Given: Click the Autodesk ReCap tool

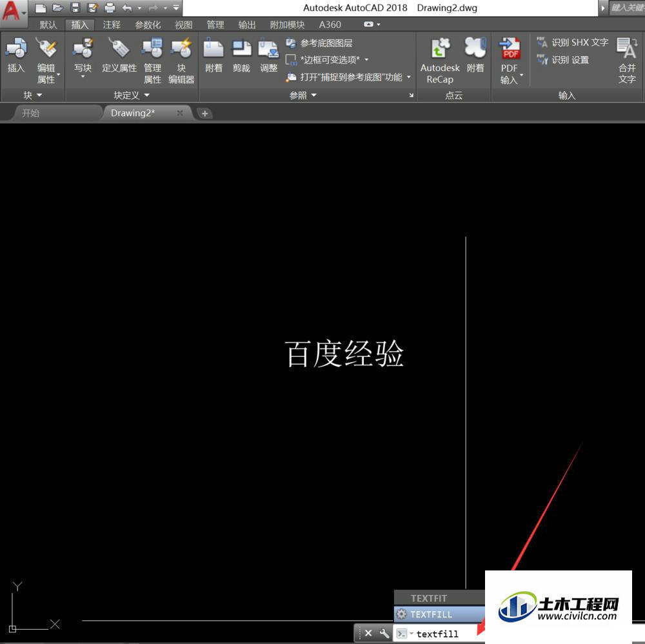Looking at the screenshot, I should click(440, 60).
